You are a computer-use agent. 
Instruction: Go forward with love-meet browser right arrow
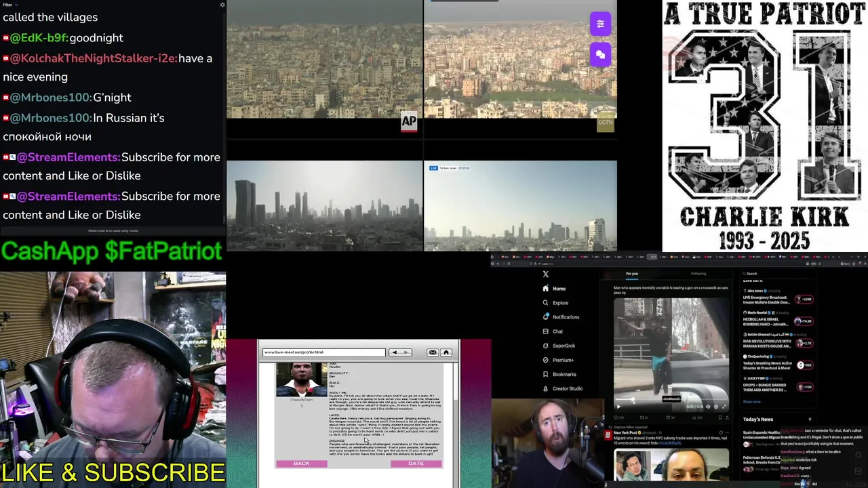(406, 352)
